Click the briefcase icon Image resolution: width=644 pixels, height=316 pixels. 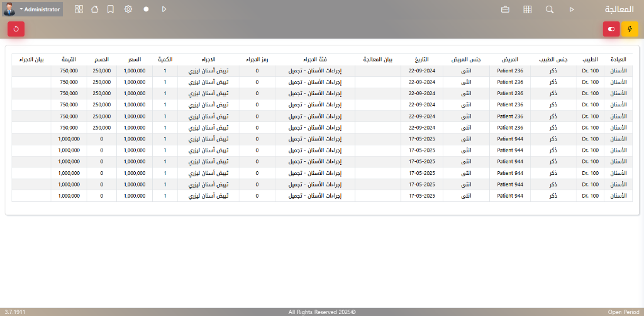pos(505,9)
